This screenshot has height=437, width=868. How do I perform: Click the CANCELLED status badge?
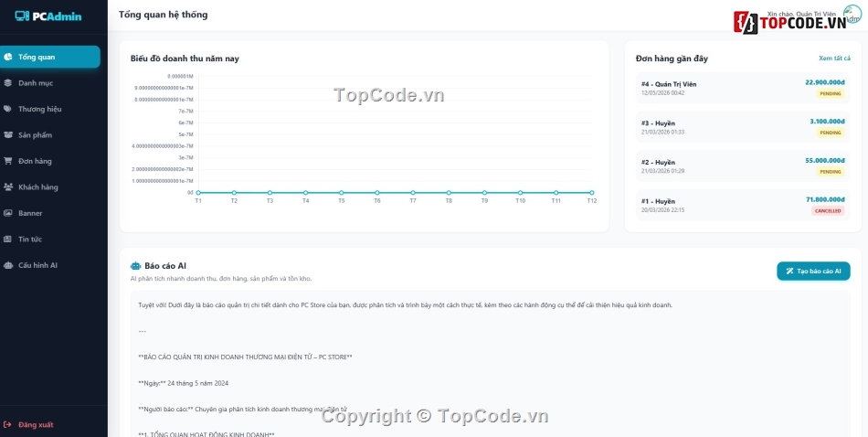pyautogui.click(x=828, y=211)
